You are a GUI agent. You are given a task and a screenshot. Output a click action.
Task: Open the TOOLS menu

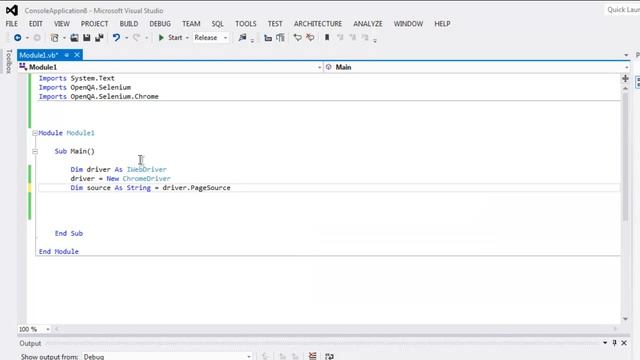pos(246,24)
